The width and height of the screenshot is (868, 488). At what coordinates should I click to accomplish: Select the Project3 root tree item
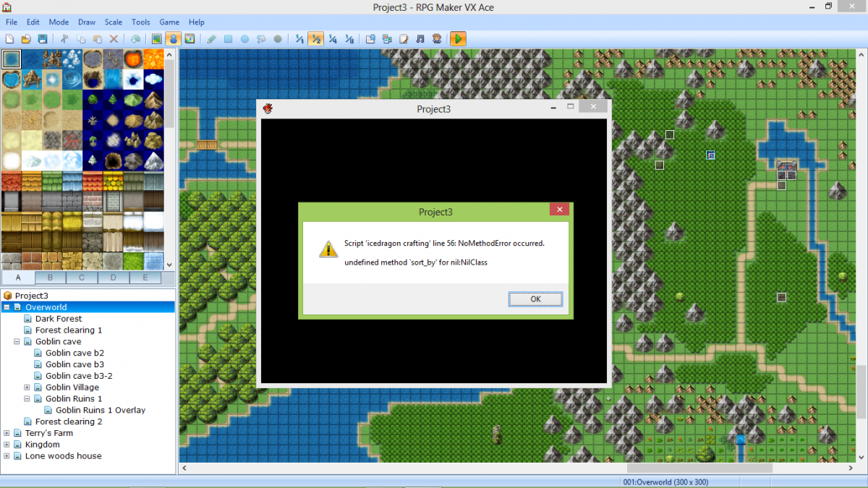32,296
